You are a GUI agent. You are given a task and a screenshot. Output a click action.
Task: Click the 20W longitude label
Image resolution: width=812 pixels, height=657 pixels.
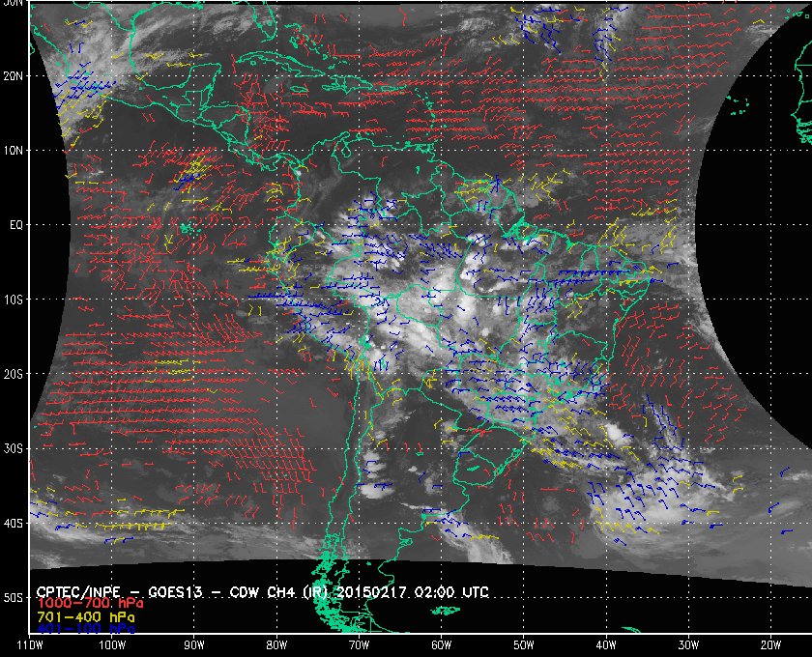coord(770,645)
